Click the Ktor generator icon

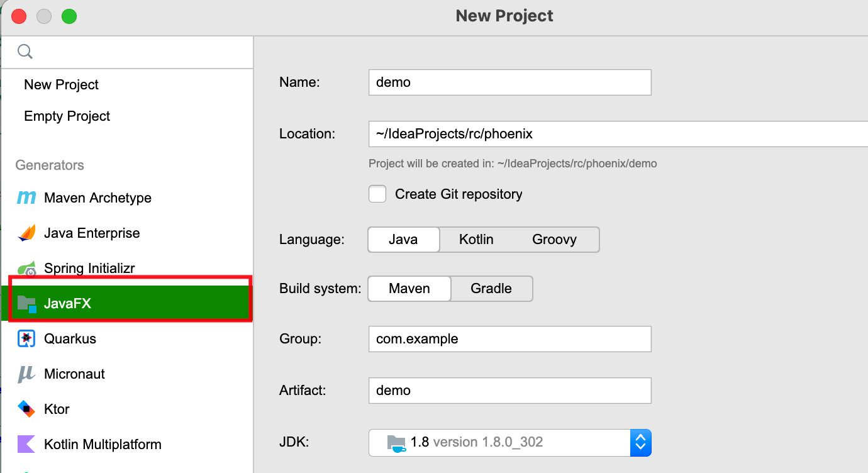click(x=26, y=409)
